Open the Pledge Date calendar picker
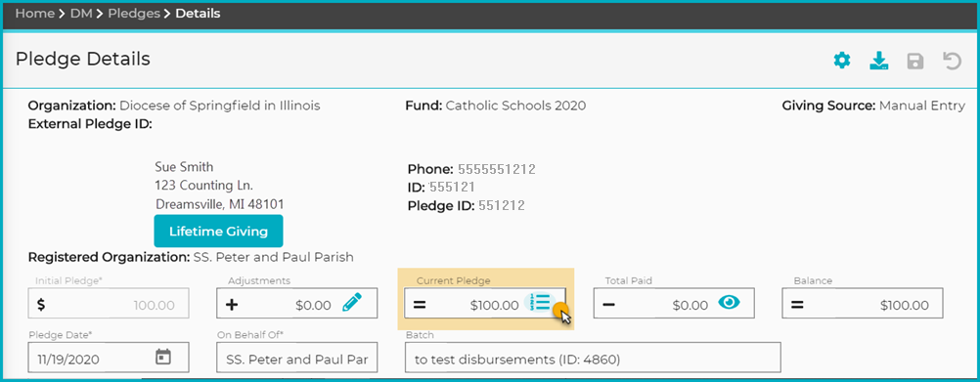Screen dimensions: 980x382 point(163,357)
